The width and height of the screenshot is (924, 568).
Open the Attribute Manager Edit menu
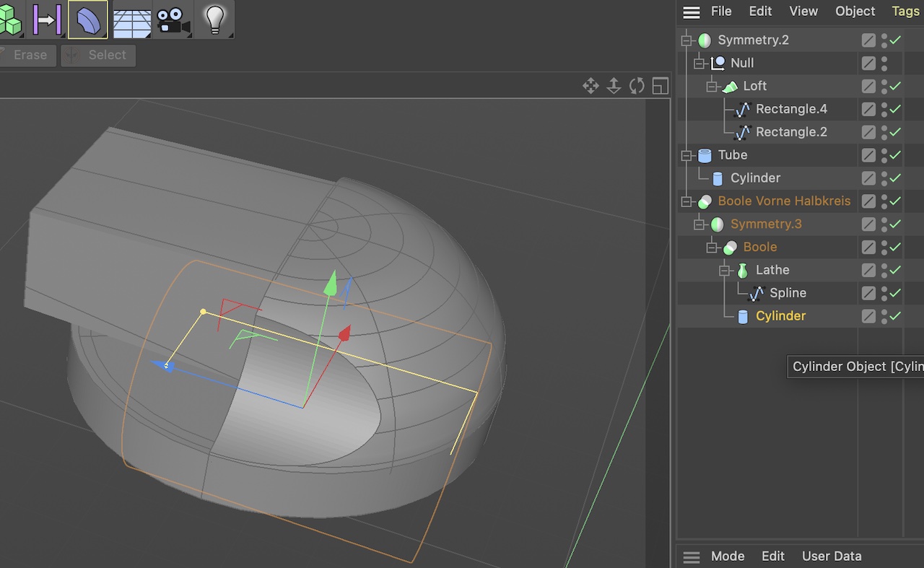(773, 556)
